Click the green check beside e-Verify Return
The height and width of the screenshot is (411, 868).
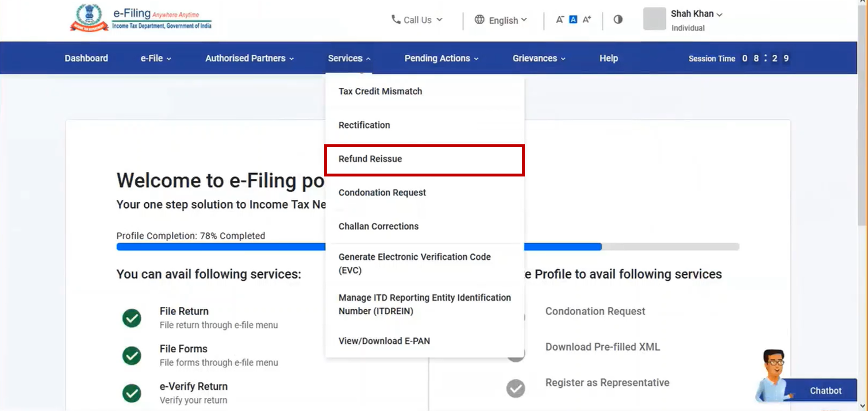(x=132, y=393)
